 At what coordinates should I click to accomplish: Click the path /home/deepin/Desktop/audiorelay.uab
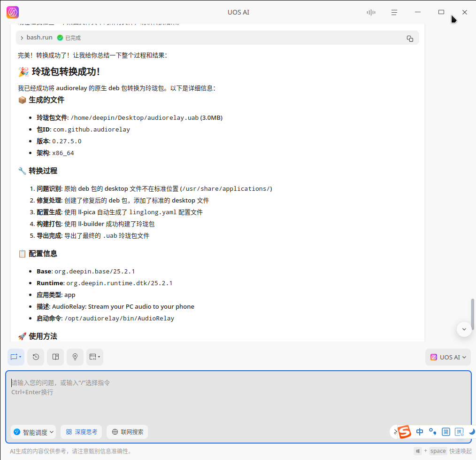[x=135, y=118]
